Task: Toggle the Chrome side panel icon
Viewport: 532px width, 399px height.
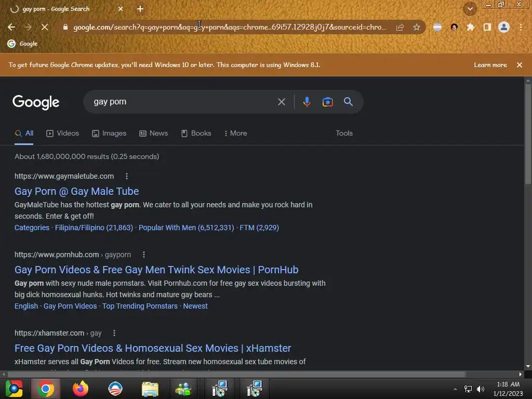Action: coord(487,27)
